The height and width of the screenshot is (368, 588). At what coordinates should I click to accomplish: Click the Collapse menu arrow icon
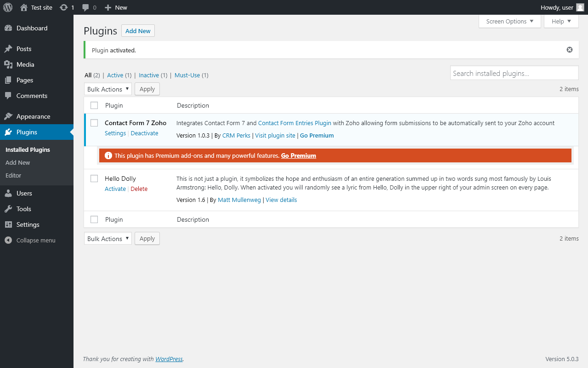point(8,240)
